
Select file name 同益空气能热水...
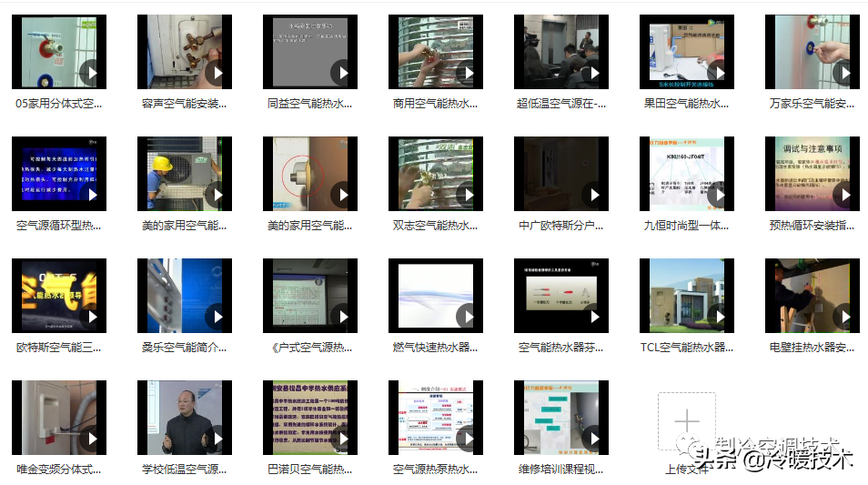point(310,104)
